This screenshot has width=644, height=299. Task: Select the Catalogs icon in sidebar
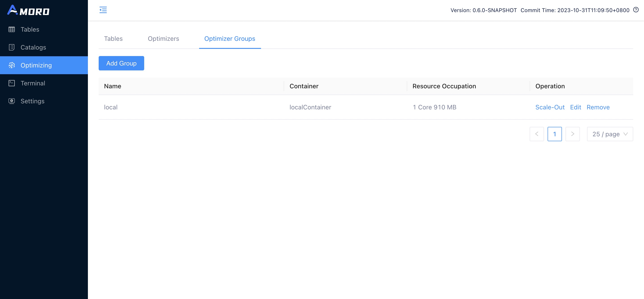(x=11, y=47)
